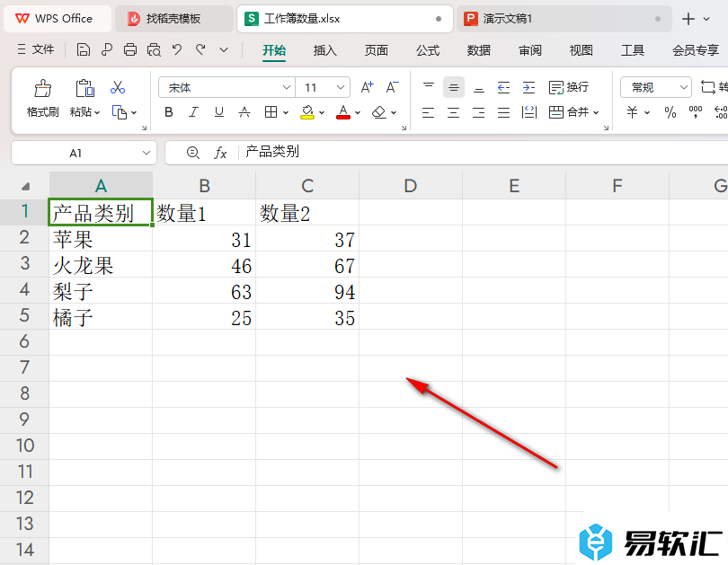Click the cell borders icon
This screenshot has width=728, height=565.
(271, 112)
